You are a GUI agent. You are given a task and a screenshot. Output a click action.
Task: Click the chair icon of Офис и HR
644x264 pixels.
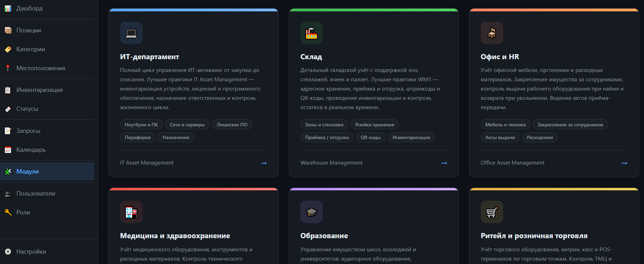(x=492, y=33)
